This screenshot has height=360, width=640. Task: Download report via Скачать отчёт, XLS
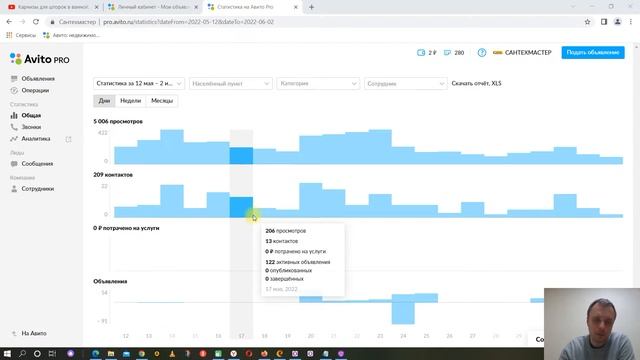click(476, 83)
